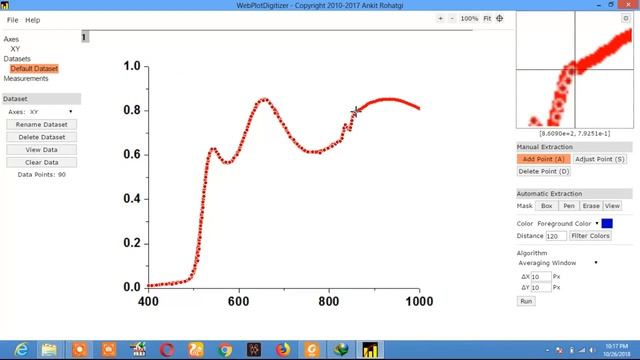This screenshot has width=640, height=360.
Task: Open Internet Explorer from the taskbar
Action: point(20,350)
